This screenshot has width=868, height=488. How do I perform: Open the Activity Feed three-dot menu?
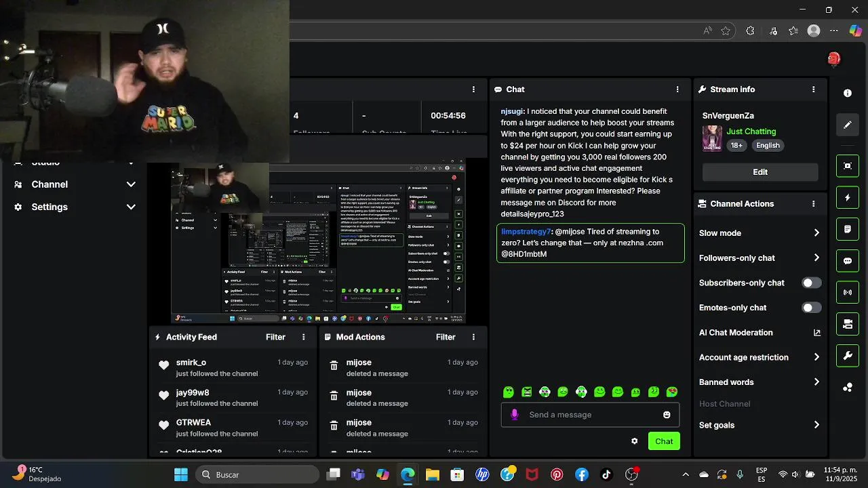click(x=304, y=337)
